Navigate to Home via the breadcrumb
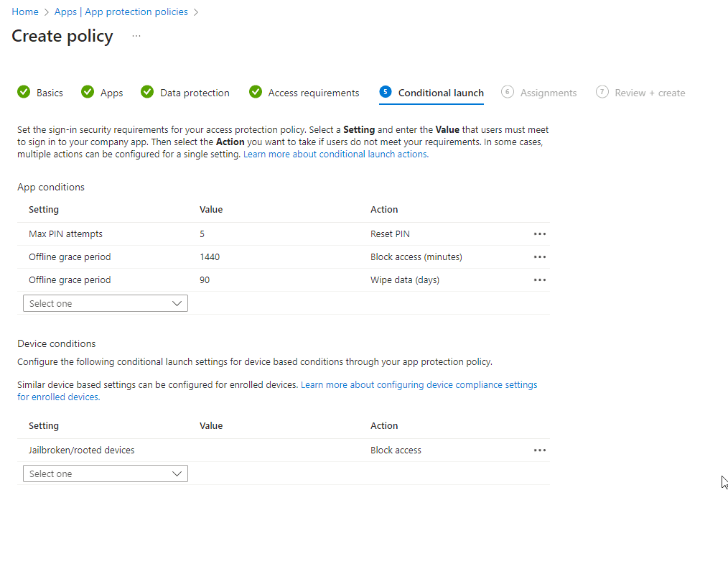The image size is (728, 587). point(24,11)
